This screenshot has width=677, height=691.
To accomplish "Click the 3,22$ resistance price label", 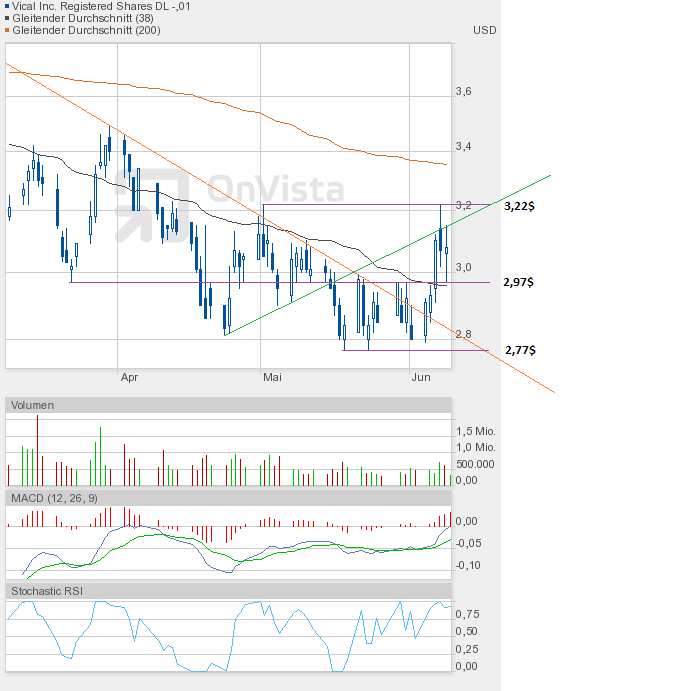I will [x=519, y=206].
